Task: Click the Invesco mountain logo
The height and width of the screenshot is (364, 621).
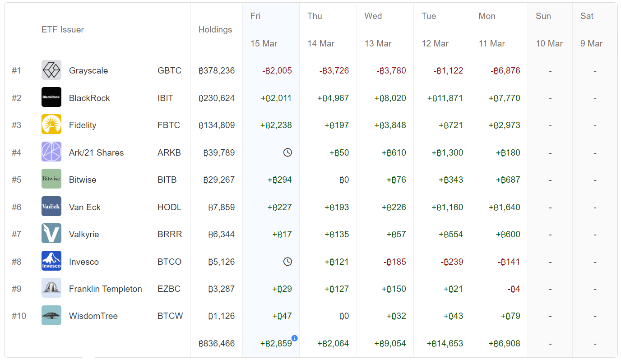Action: (x=51, y=261)
